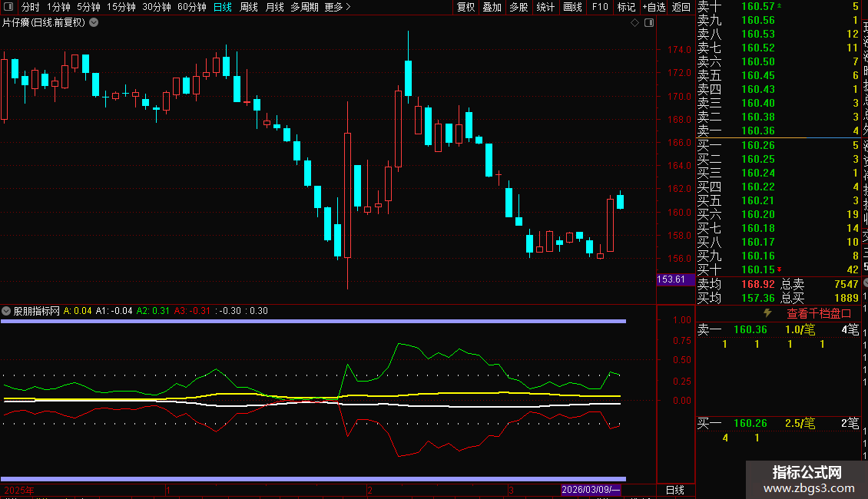The width and height of the screenshot is (868, 499).
Task: Toggle the right panel layout icon beside the diamond
Action: pyautogui.click(x=649, y=23)
